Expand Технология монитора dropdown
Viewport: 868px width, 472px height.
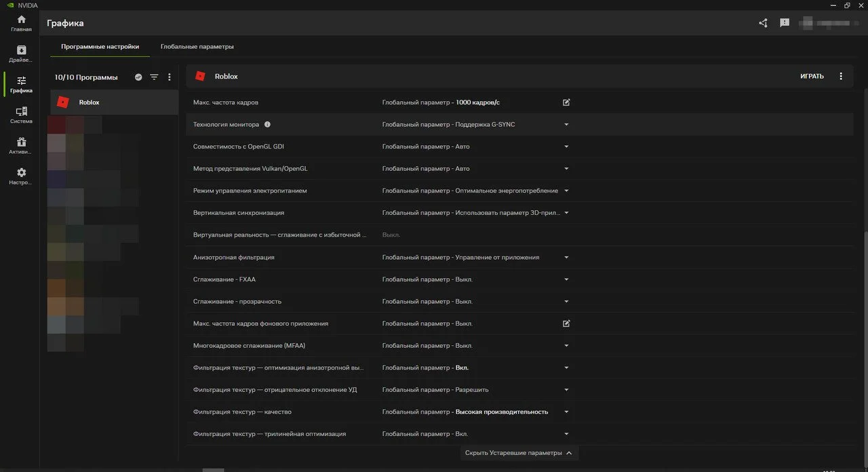click(x=566, y=125)
